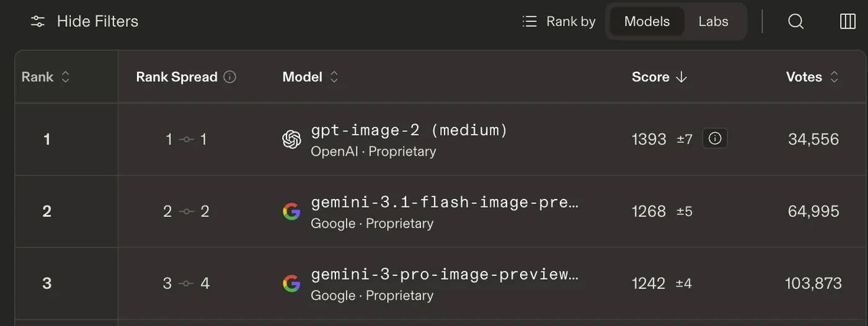
Task: Click the Hide Filters sliders icon
Action: 38,22
